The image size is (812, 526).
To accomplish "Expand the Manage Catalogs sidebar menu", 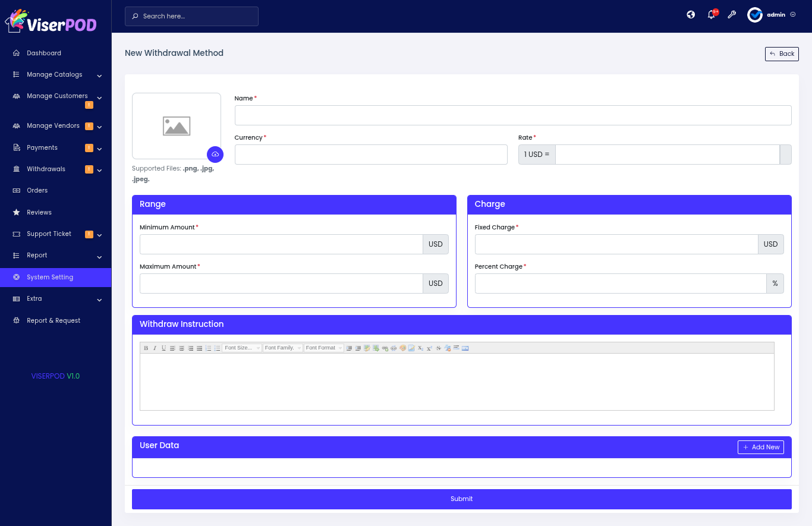I will point(55,75).
